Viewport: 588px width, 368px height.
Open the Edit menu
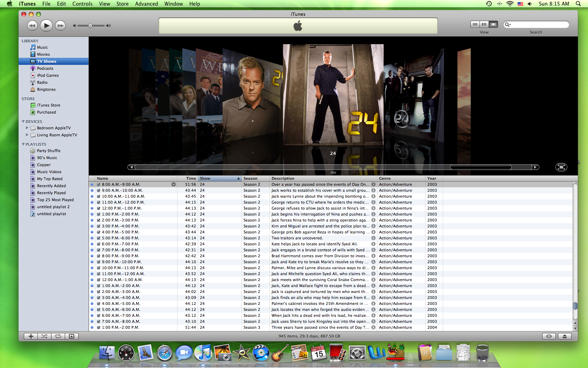(62, 4)
